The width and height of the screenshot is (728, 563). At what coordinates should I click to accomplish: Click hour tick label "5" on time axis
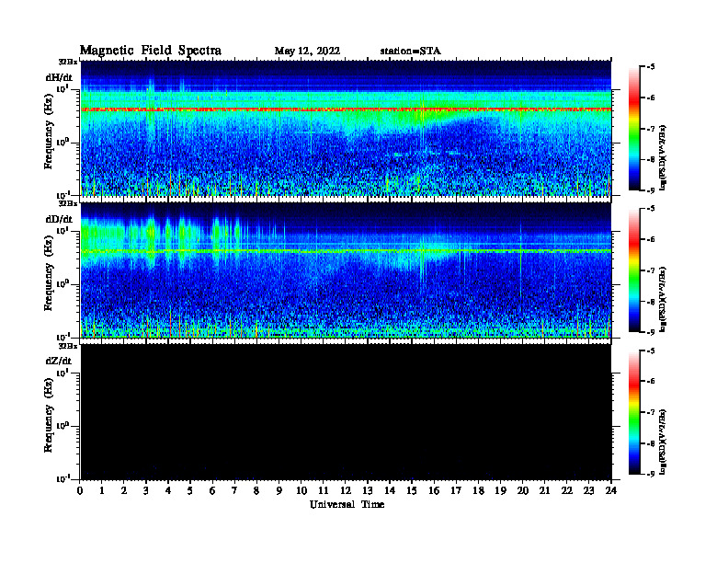[x=190, y=491]
